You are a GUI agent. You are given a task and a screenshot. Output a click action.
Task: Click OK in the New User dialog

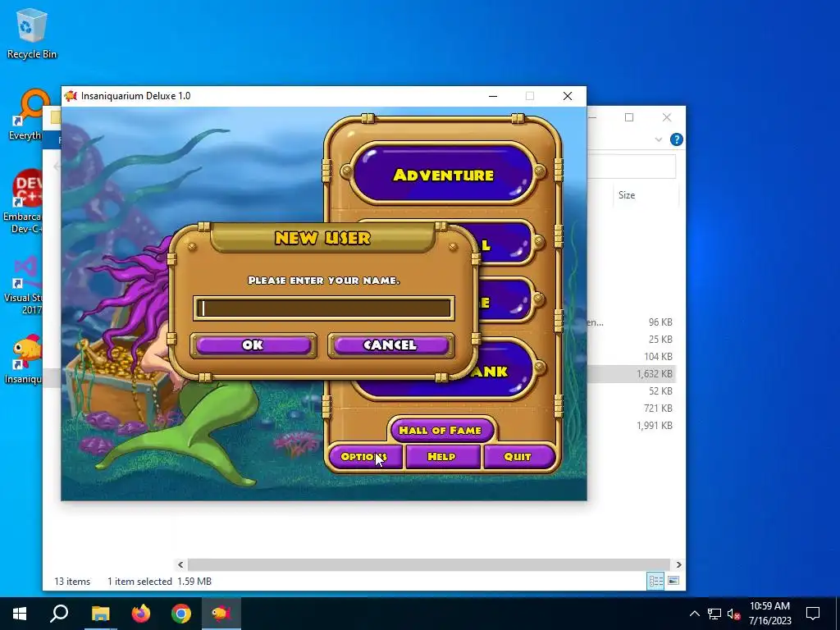click(253, 345)
